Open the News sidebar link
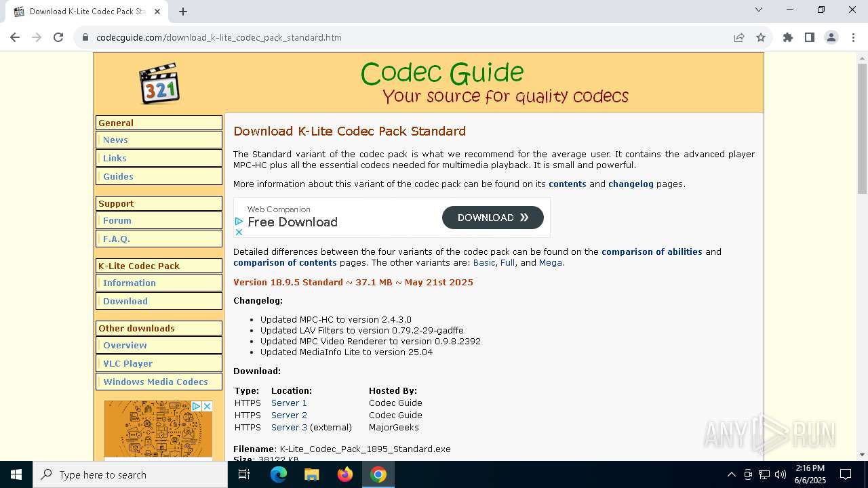Screen dimensions: 868x488 pyautogui.click(x=159, y=140)
